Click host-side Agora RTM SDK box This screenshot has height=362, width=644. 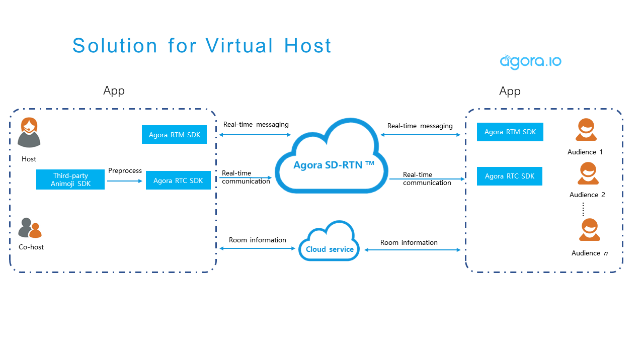point(175,135)
